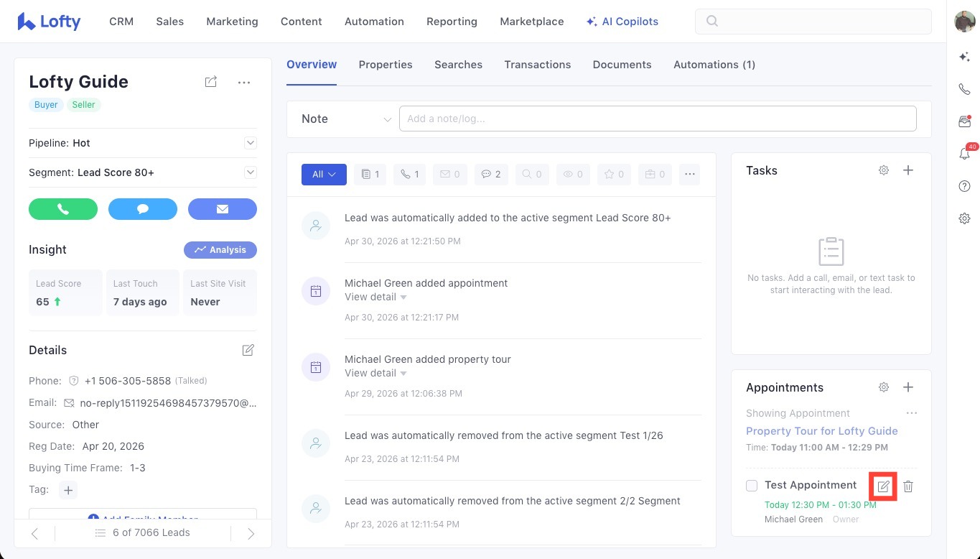Expand View detail under added property tour
Screen dimensions: 980x559
tap(375, 373)
